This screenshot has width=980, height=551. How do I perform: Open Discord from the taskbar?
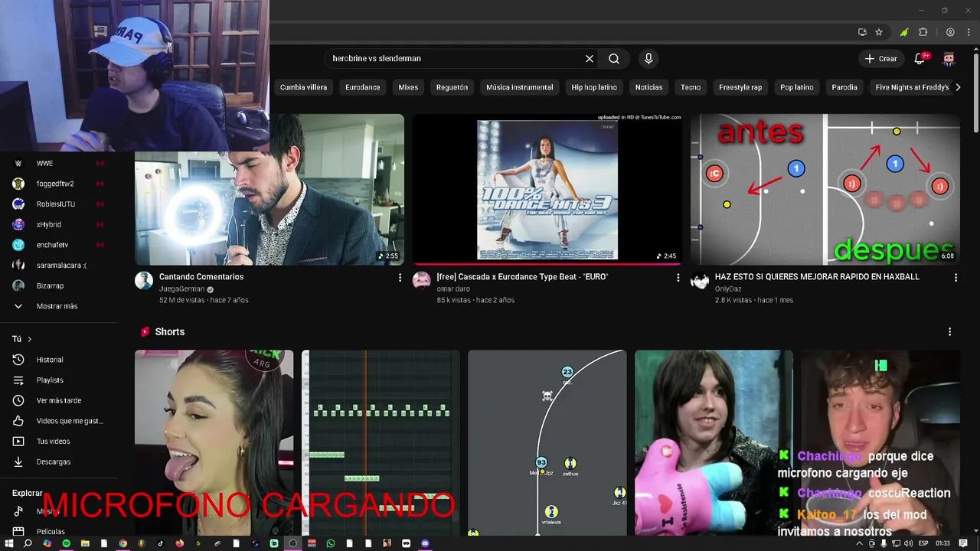click(425, 543)
